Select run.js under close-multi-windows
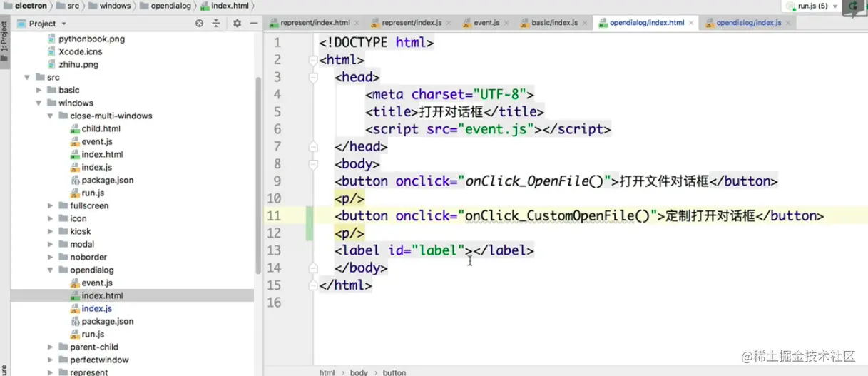868x376 pixels. tap(93, 193)
